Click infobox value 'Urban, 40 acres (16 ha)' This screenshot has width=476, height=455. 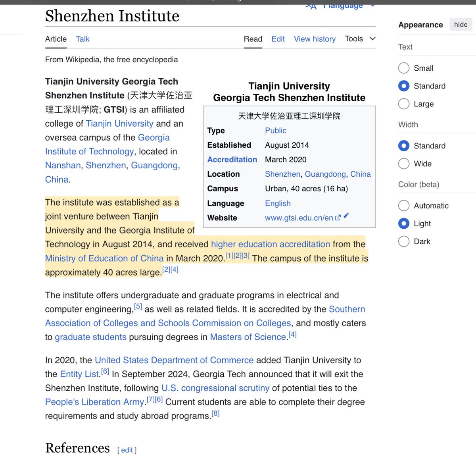[306, 189]
